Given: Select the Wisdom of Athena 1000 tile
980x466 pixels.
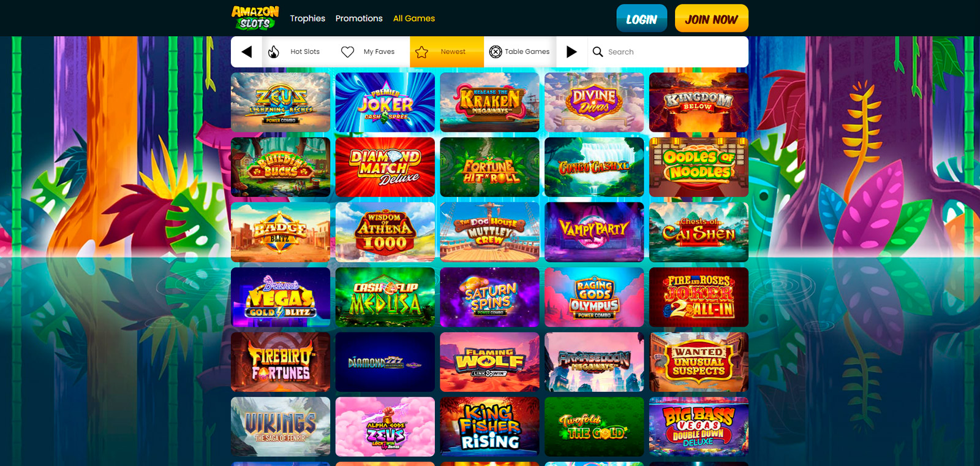Looking at the screenshot, I should point(385,232).
